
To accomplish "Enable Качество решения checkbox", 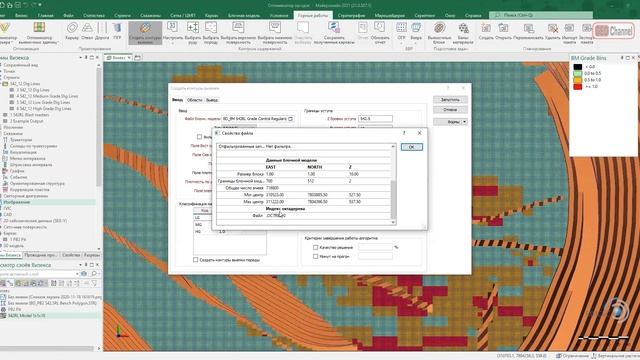I will click(316, 247).
